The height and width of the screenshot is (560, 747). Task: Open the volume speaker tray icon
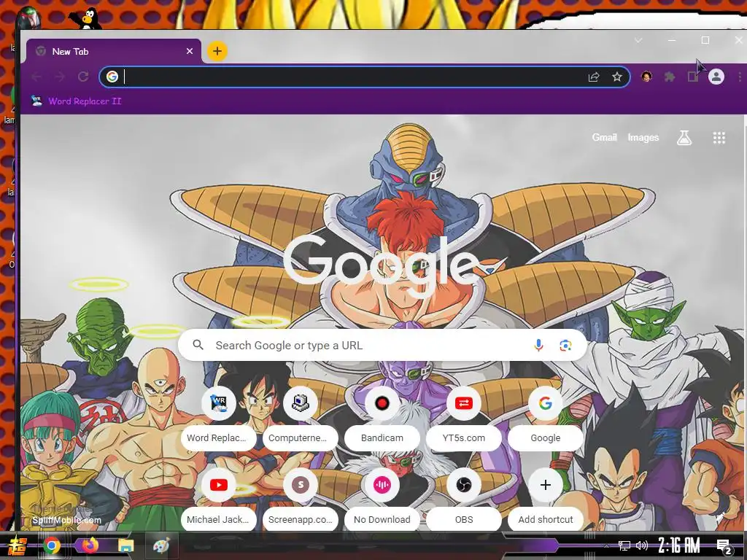pos(642,545)
